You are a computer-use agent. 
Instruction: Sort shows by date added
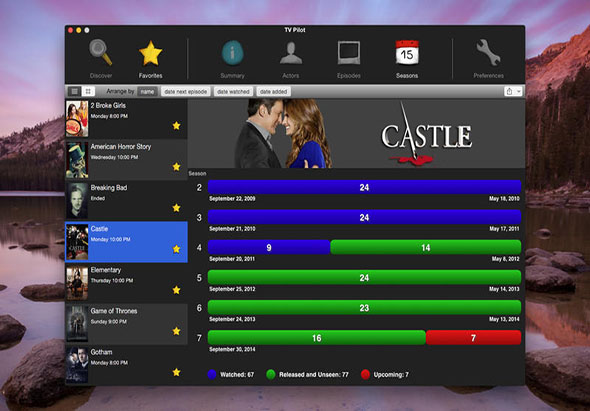274,91
